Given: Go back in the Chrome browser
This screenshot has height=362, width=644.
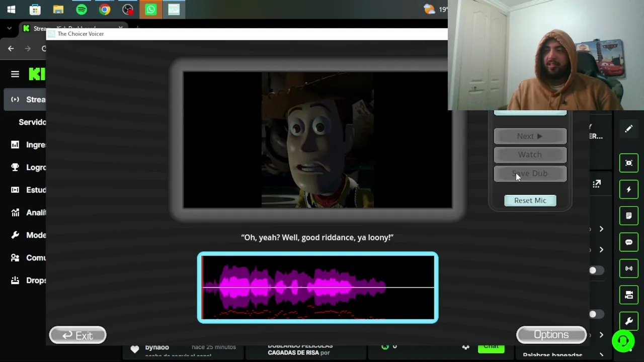Looking at the screenshot, I should coord(11,48).
